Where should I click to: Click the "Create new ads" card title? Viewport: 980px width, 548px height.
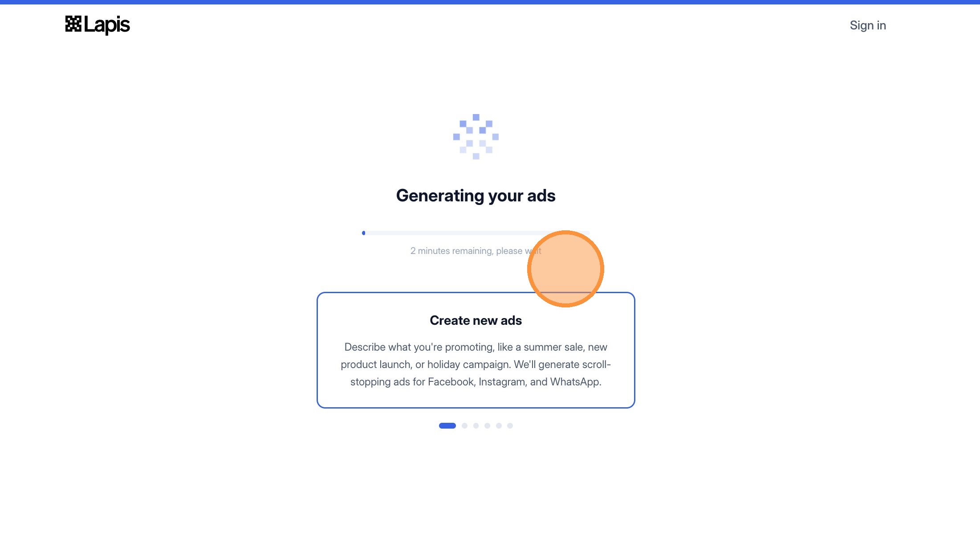click(x=476, y=320)
